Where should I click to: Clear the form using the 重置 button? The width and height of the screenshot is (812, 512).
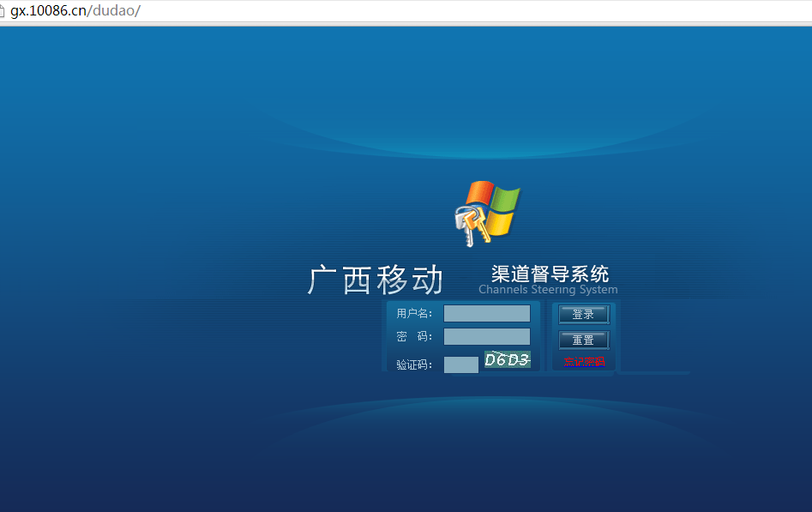(584, 340)
